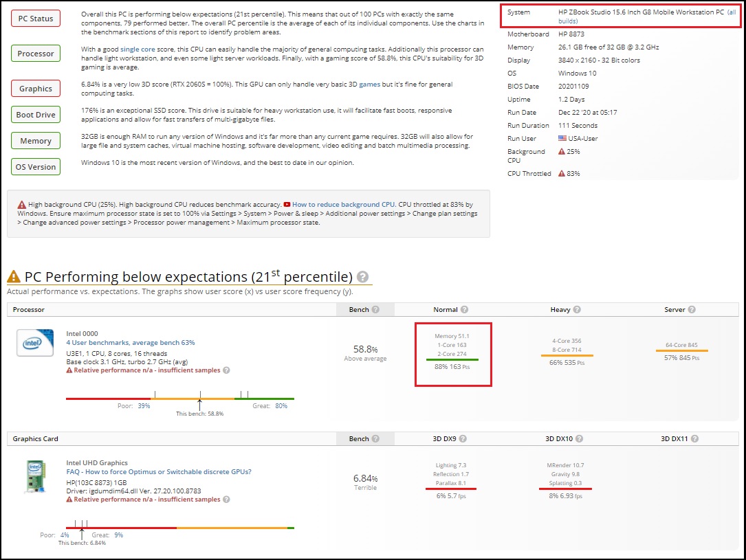
Task: Open 4 User benchmarks, average bench 63% link
Action: 131,342
